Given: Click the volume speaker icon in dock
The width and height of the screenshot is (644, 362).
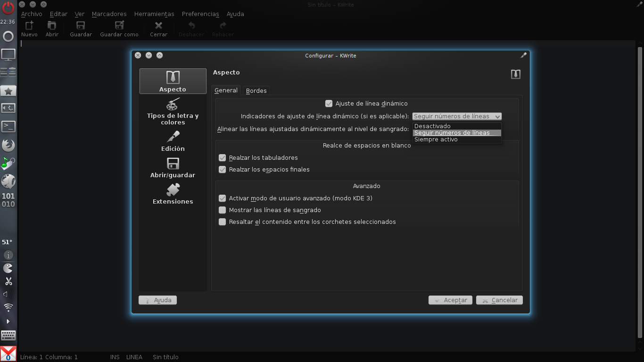Looking at the screenshot, I should pos(6,294).
